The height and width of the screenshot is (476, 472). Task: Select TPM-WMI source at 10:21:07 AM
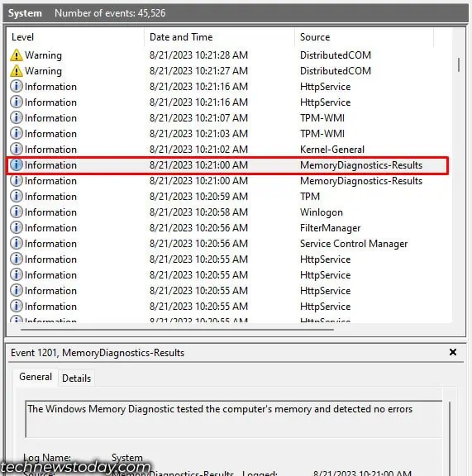pyautogui.click(x=322, y=118)
